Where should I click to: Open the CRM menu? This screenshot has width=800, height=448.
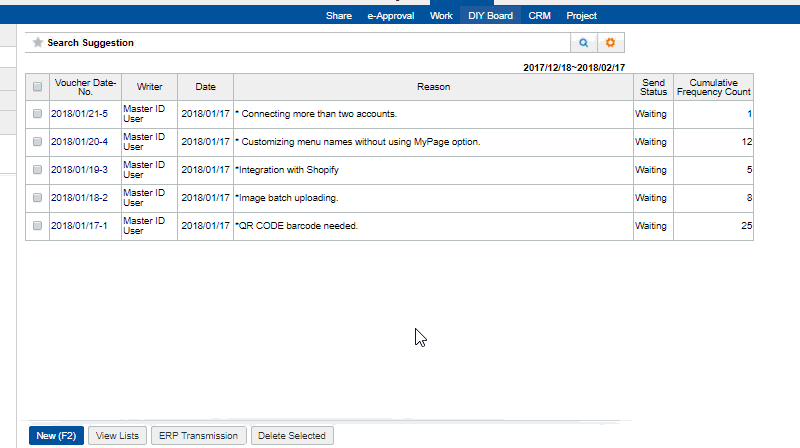tap(539, 16)
